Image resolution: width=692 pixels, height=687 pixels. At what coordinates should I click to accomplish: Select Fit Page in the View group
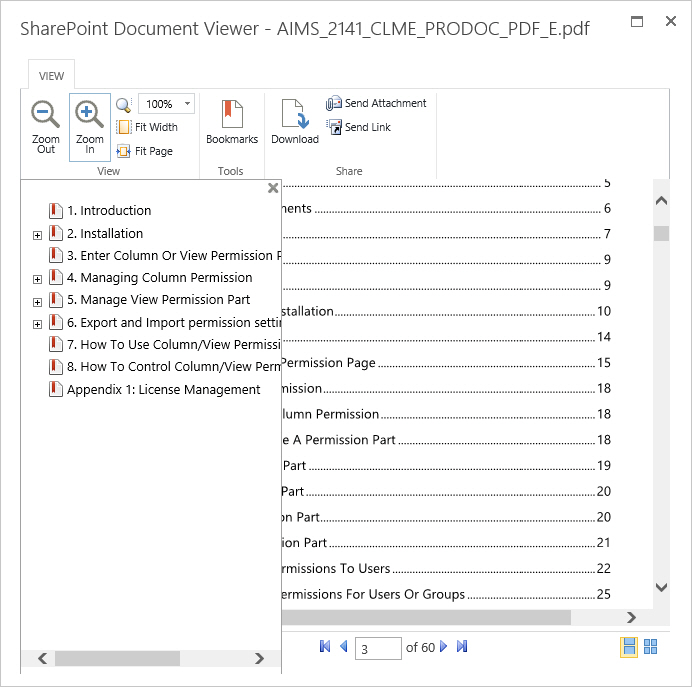coord(144,151)
